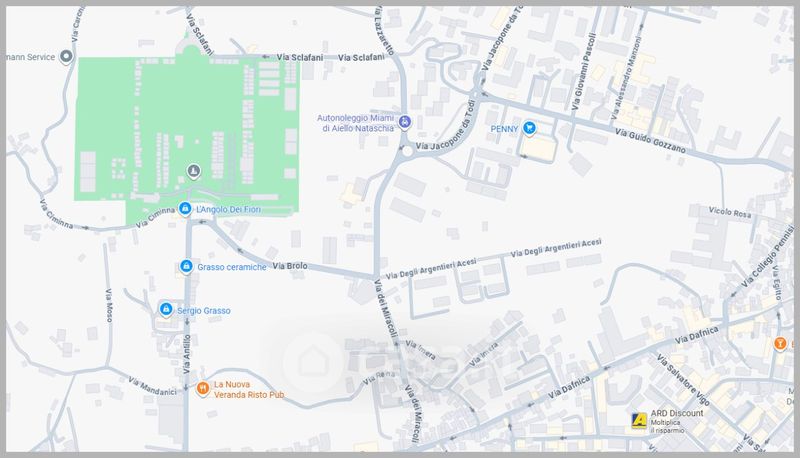Click the 'La Nuova Veranda Risto Pub' label

tap(249, 389)
